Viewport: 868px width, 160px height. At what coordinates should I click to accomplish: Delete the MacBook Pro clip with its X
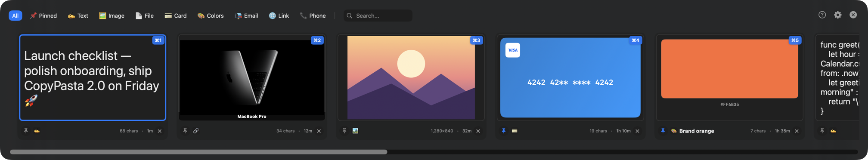pos(319,131)
